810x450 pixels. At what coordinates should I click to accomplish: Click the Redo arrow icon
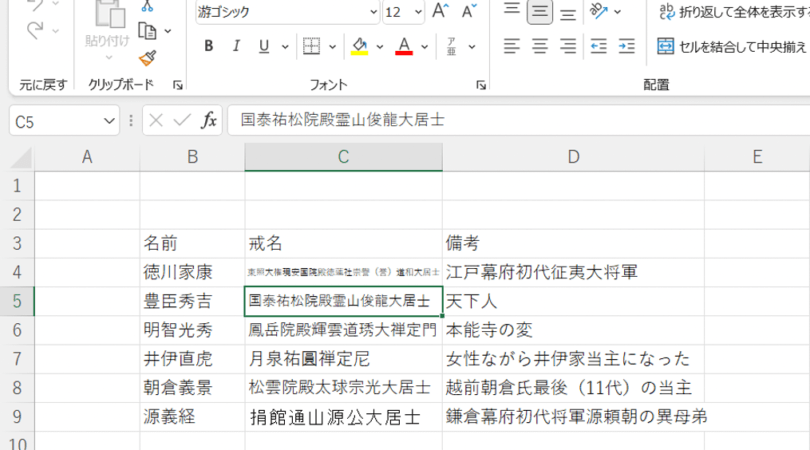(x=35, y=30)
